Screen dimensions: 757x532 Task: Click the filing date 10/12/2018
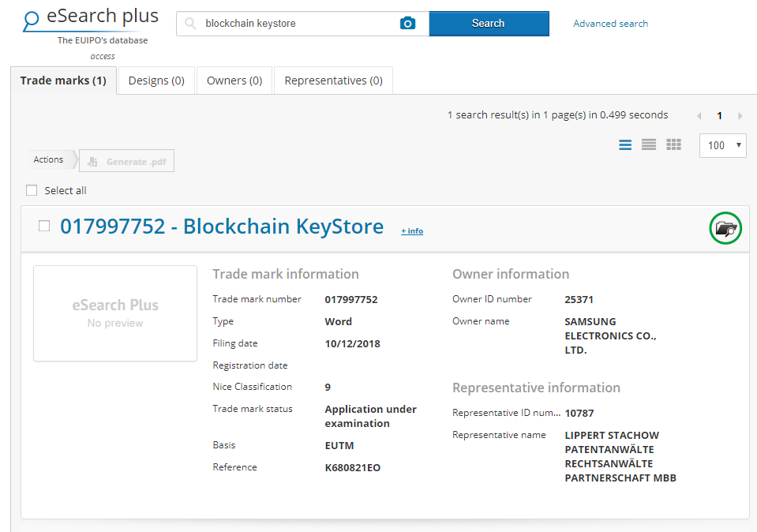pyautogui.click(x=352, y=343)
